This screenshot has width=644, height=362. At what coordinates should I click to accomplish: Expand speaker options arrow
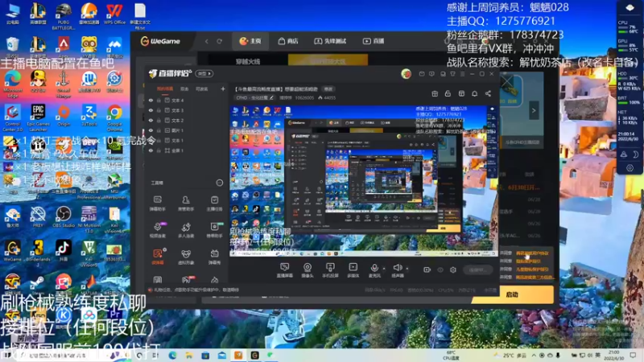407,269
